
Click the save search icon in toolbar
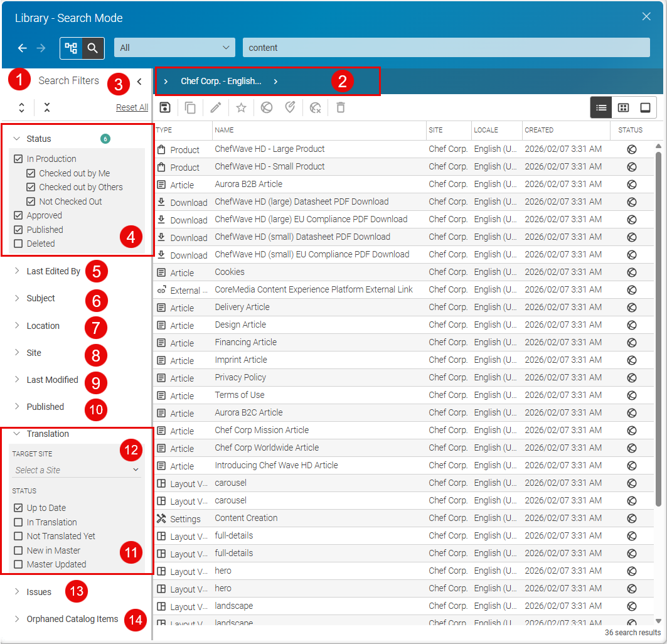tap(164, 107)
